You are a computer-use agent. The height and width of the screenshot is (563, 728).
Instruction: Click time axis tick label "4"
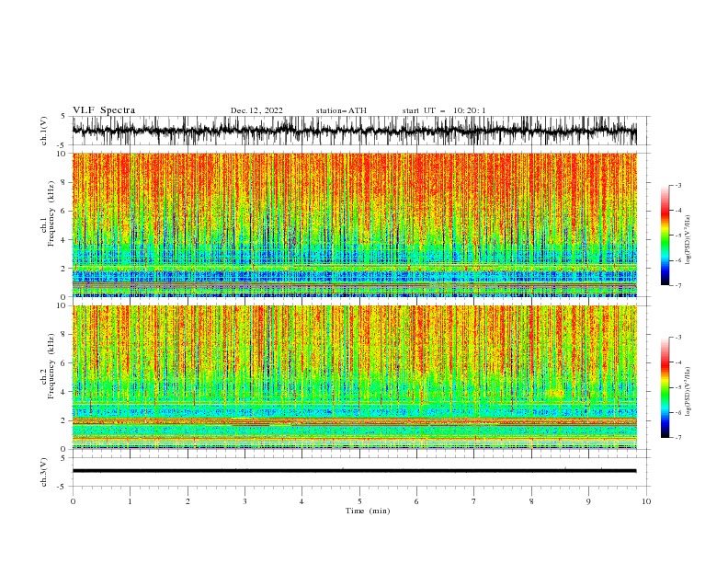301,501
